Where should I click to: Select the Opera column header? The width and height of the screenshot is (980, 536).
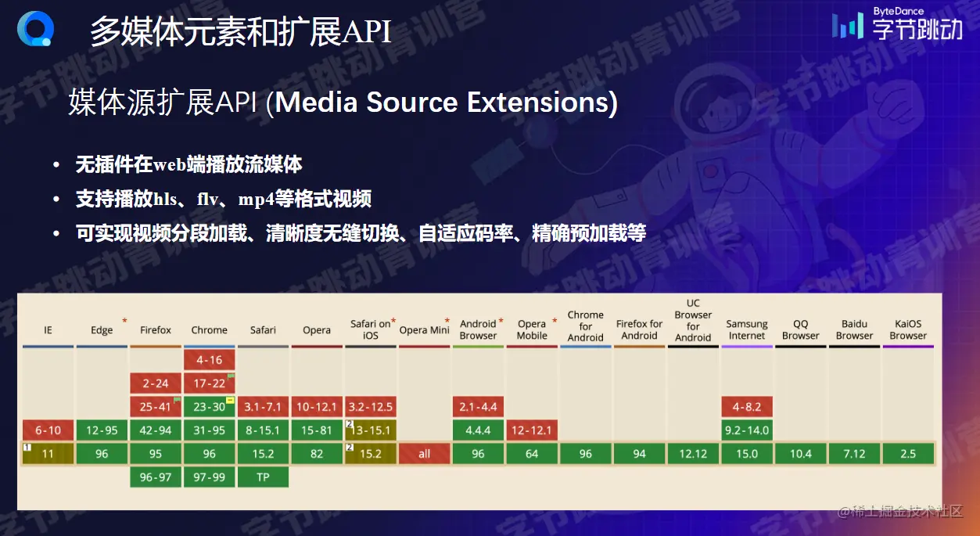coord(317,330)
